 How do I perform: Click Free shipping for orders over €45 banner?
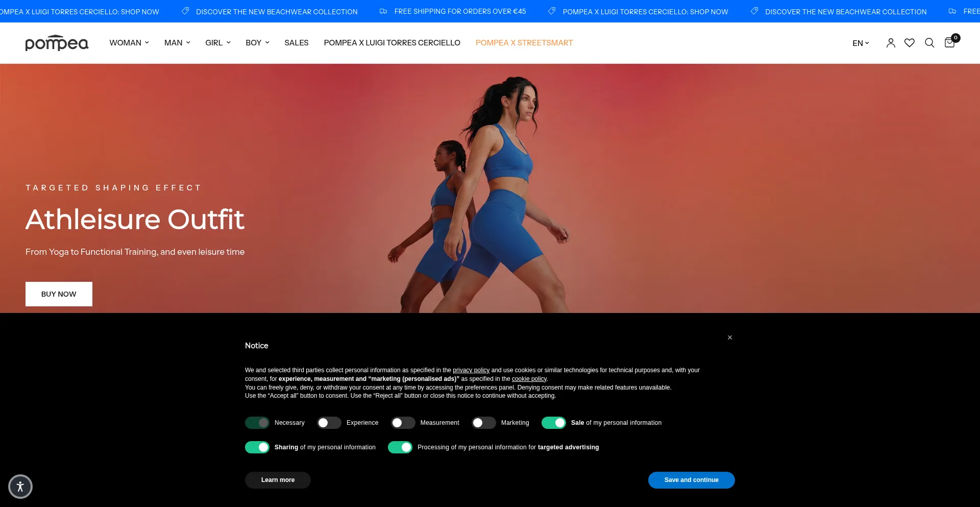tap(460, 11)
